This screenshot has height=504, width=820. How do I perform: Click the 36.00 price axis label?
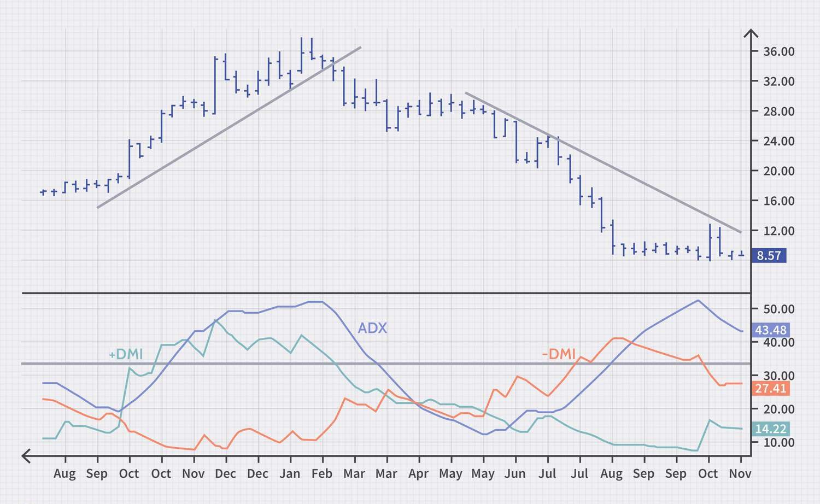[x=779, y=51]
